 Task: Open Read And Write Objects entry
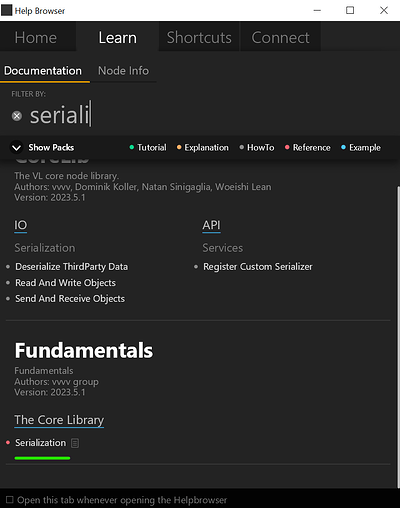tap(65, 283)
